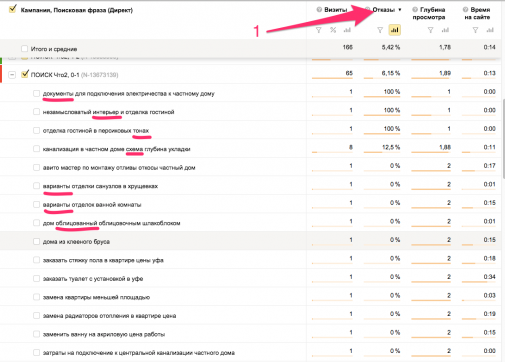Toggle the highlighted chart icon under Отказы
The width and height of the screenshot is (505, 362).
point(395,30)
